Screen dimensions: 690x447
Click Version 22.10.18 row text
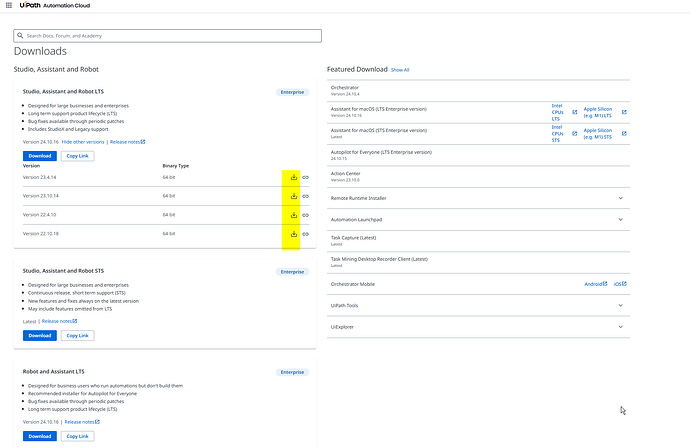point(40,234)
